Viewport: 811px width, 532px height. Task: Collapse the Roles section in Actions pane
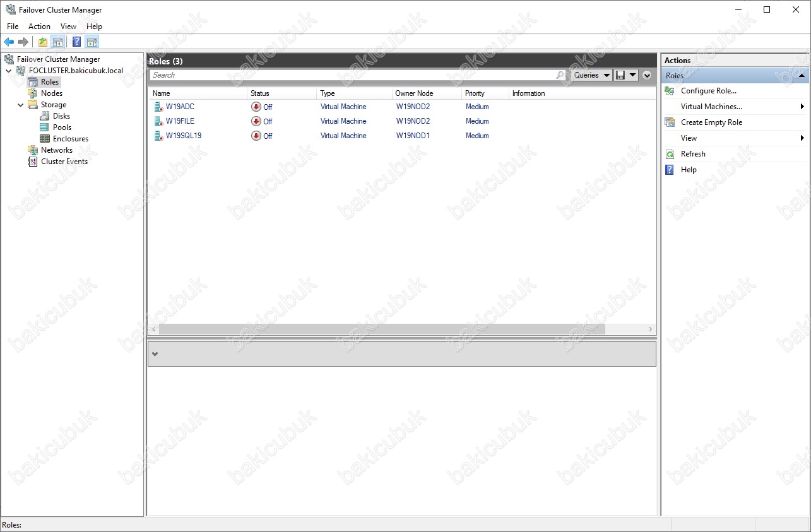click(x=802, y=76)
